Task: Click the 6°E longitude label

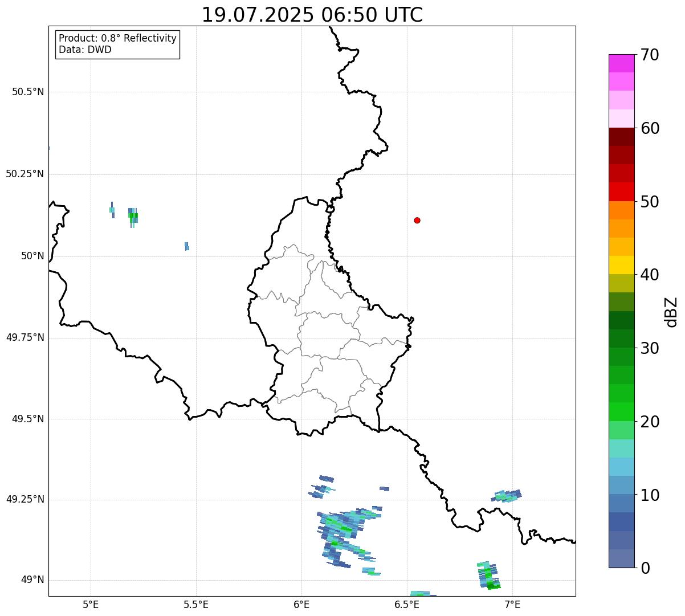Action: point(301,604)
